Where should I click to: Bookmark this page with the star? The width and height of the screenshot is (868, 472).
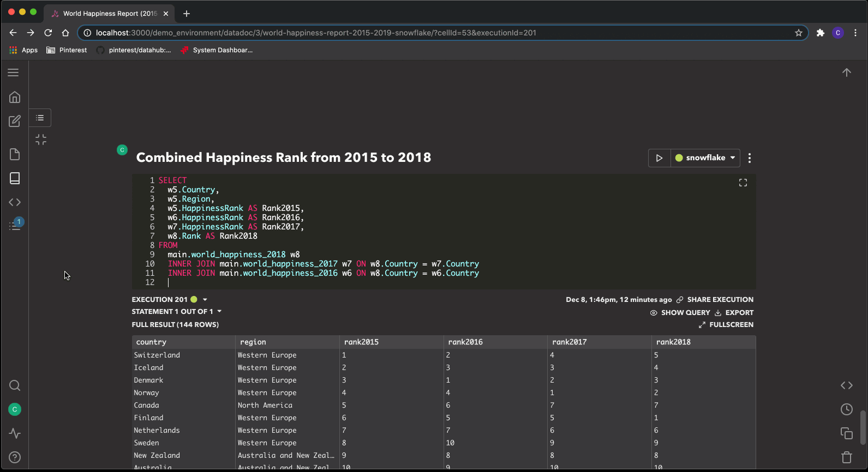click(799, 33)
